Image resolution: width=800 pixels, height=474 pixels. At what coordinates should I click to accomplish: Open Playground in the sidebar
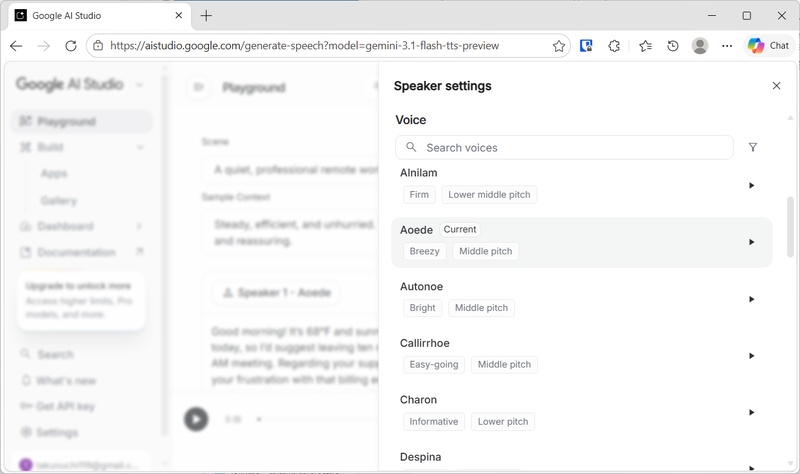82,121
